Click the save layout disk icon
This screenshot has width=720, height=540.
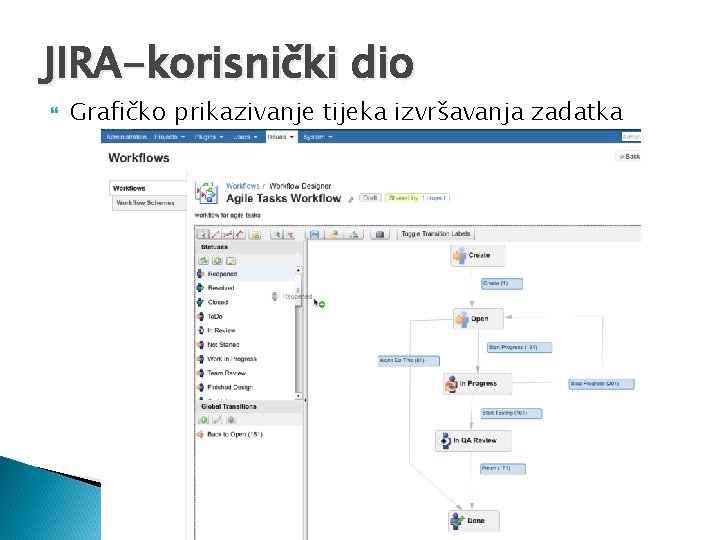pos(315,234)
